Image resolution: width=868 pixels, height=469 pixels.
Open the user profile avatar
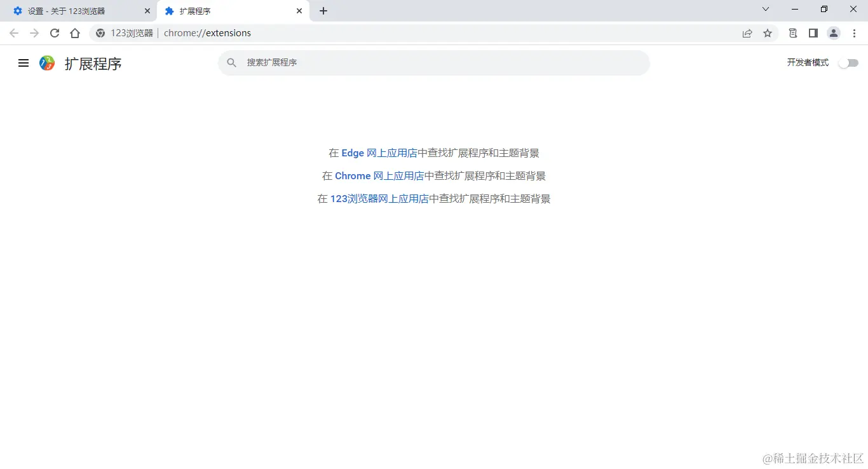coord(834,33)
